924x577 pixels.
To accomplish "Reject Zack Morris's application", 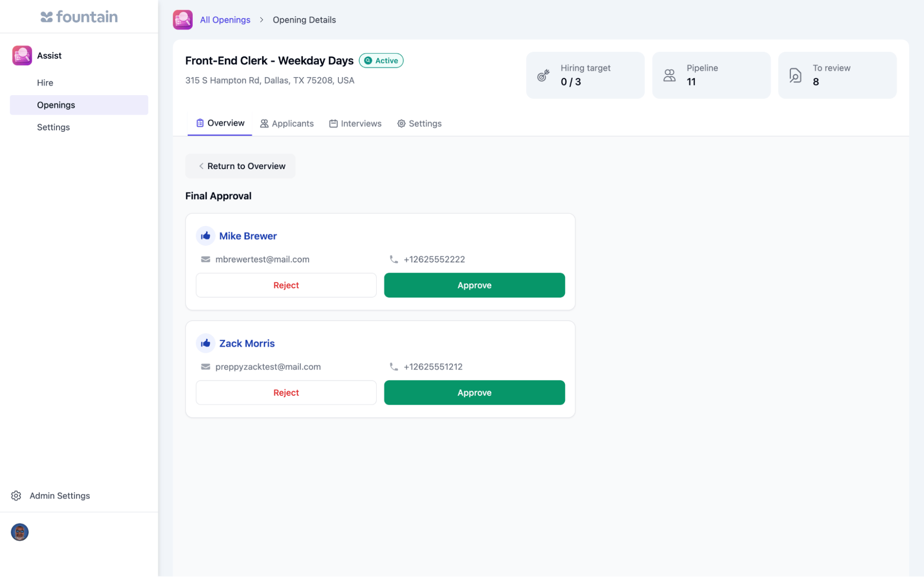I will coord(286,393).
